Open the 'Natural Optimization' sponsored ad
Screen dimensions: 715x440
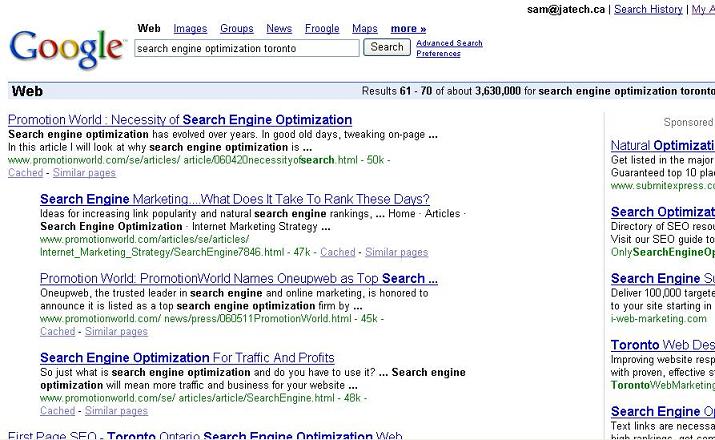(x=663, y=145)
